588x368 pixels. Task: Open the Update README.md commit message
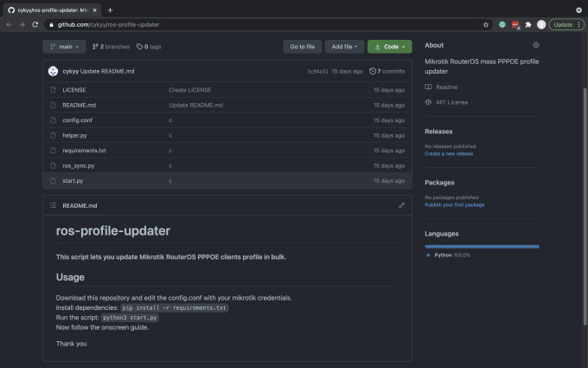click(x=107, y=71)
